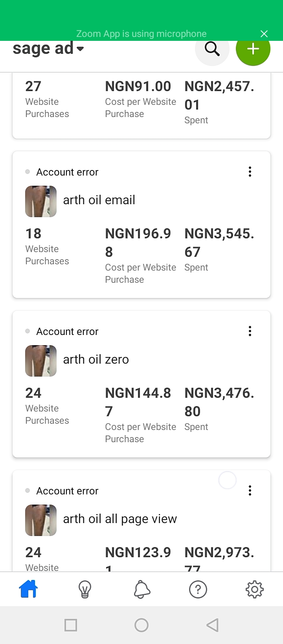This screenshot has width=283, height=644.
Task: Open options for arth oil all page view
Action: point(250,490)
